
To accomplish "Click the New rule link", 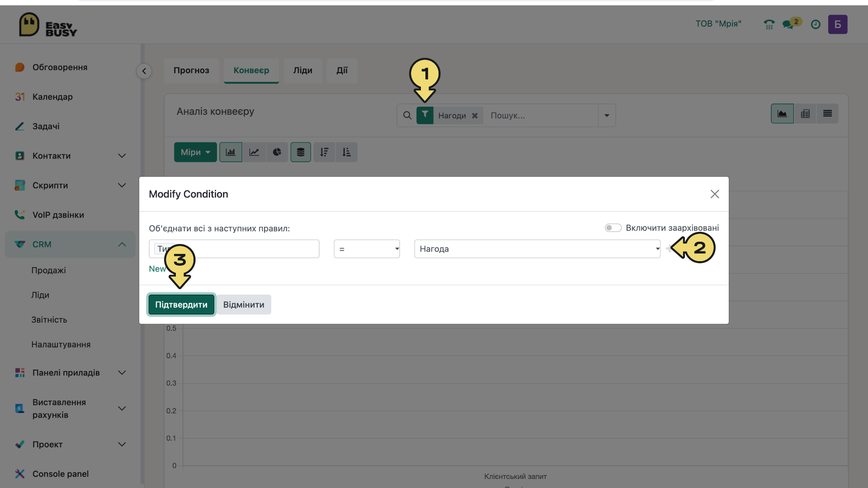I will (x=157, y=269).
